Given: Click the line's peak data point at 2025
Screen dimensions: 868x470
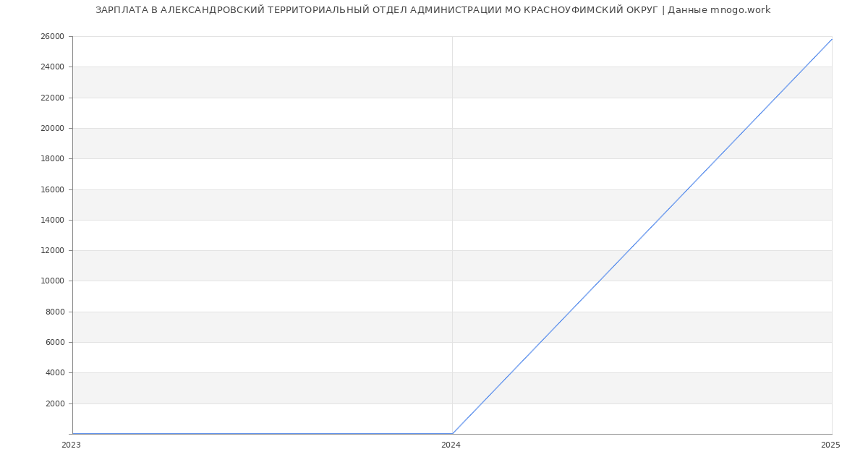Looking at the screenshot, I should 832,39.
